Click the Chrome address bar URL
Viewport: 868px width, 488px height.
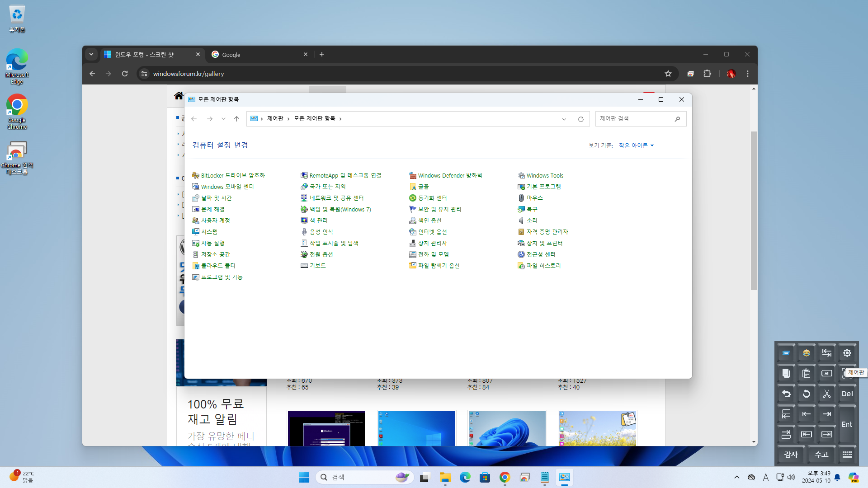click(x=189, y=74)
